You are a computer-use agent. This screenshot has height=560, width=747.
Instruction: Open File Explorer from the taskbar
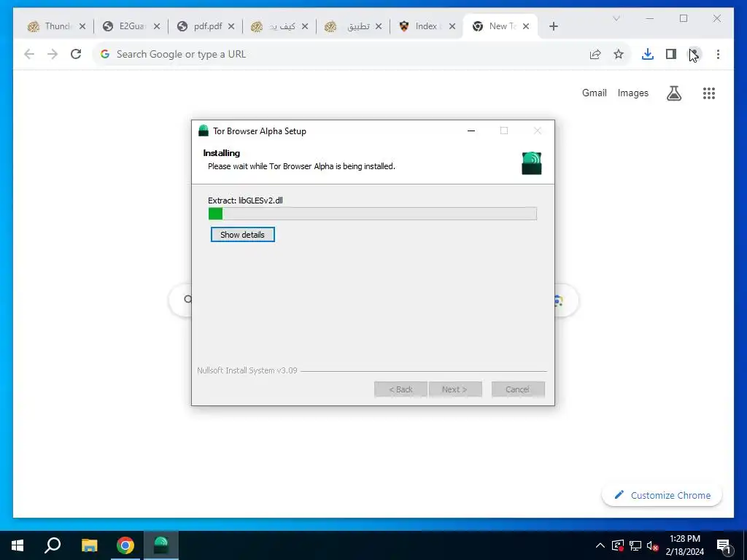[89, 545]
